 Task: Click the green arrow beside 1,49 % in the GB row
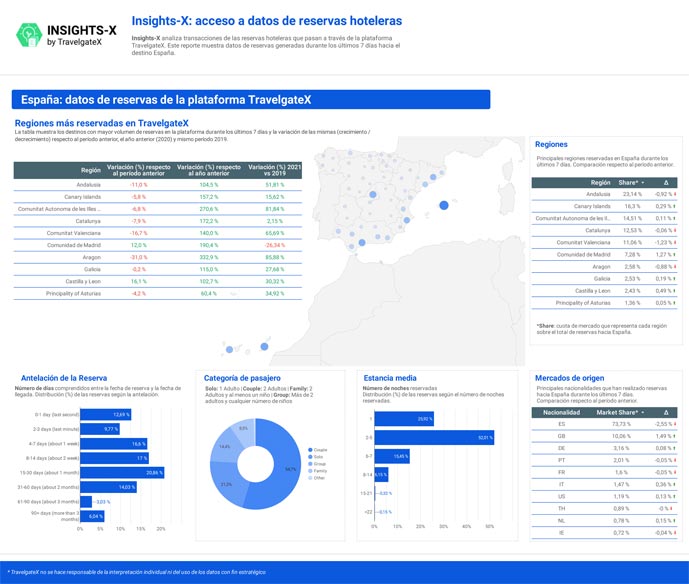click(675, 436)
